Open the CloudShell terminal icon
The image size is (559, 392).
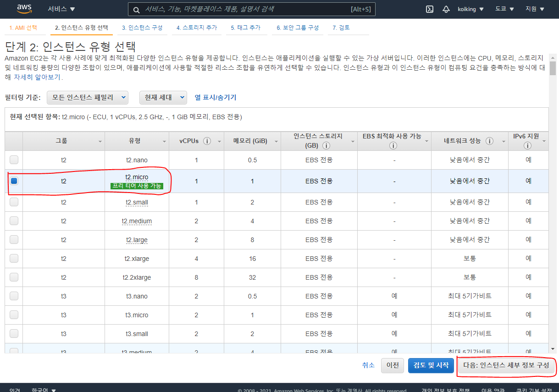pos(430,9)
